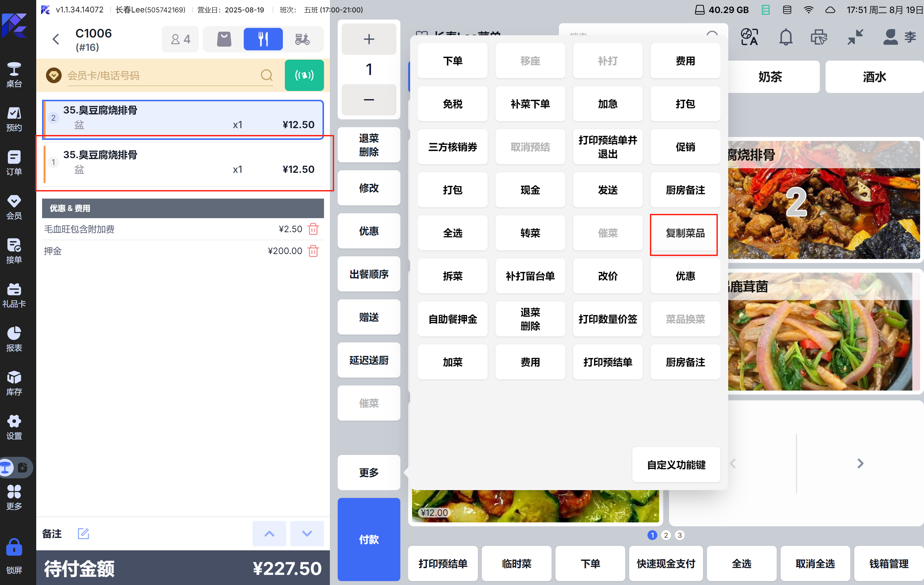This screenshot has width=924, height=585.
Task: Select the takeaway bag icon
Action: 224,39
